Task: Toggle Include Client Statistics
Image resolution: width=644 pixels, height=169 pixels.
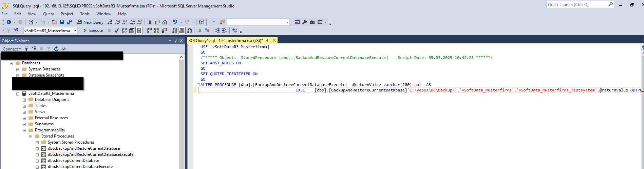Action: (164, 30)
